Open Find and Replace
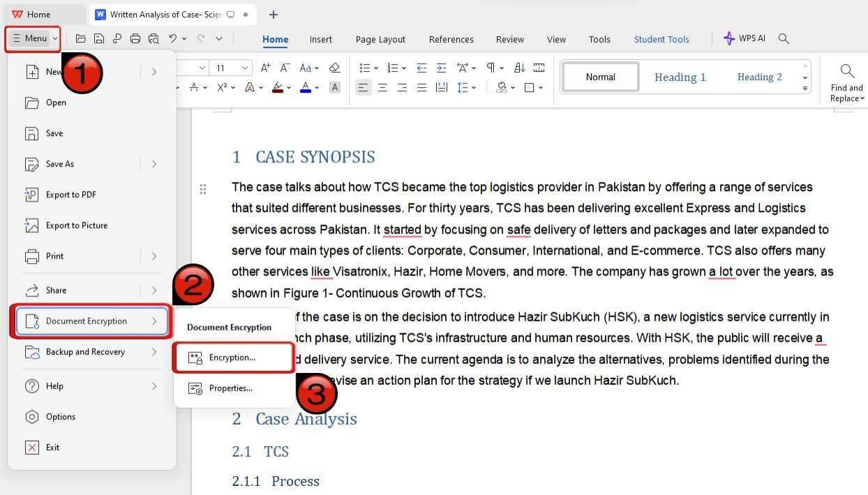Screen dimensions: 868x495 coord(846,83)
